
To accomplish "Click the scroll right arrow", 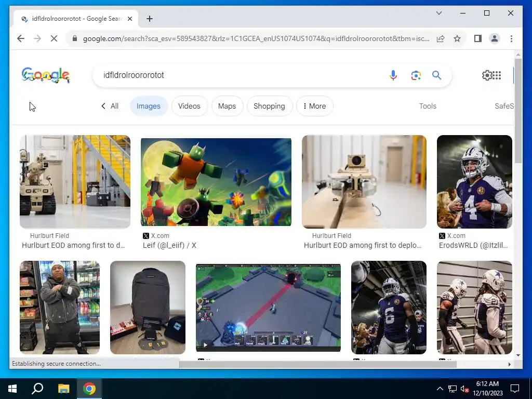I will tap(509, 364).
